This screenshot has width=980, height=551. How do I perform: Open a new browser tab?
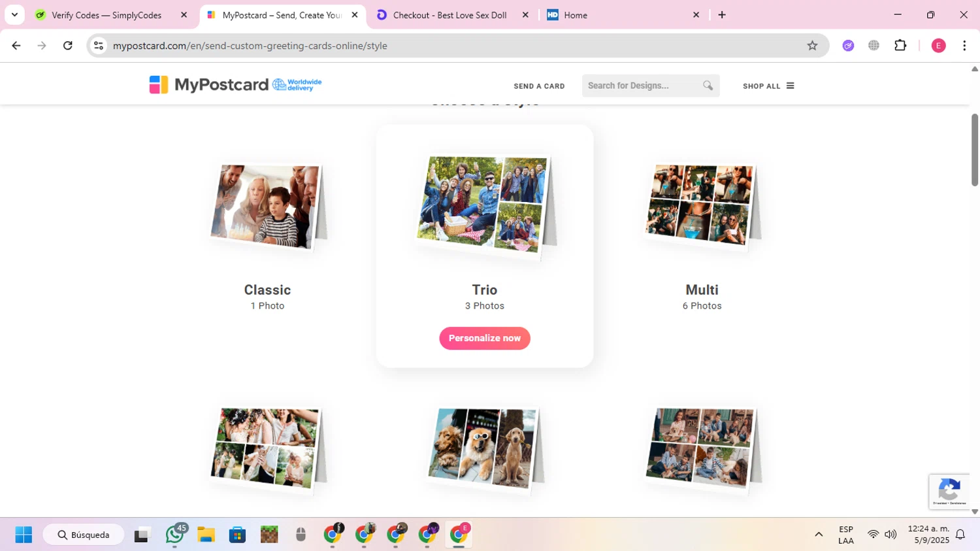click(x=722, y=15)
